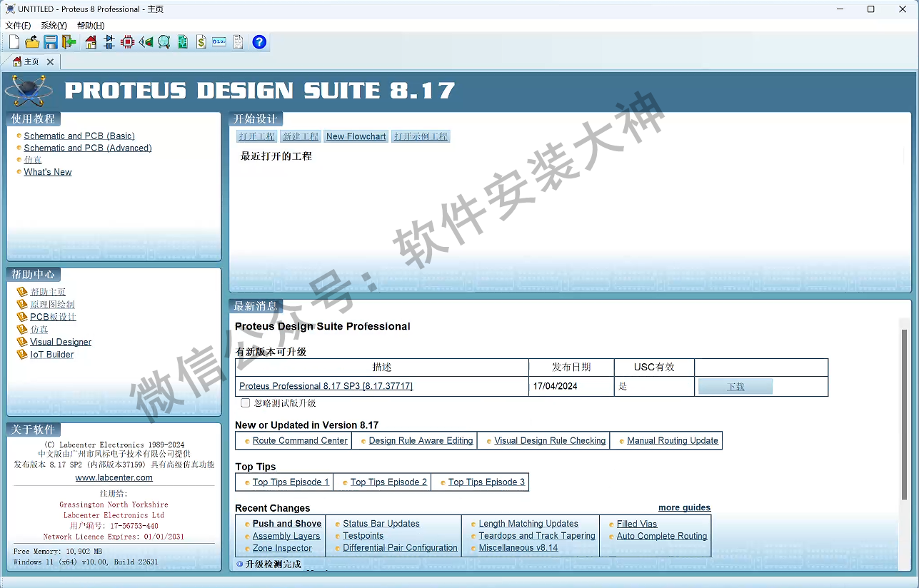Open the Assembly Layers link
The image size is (919, 588).
286,536
